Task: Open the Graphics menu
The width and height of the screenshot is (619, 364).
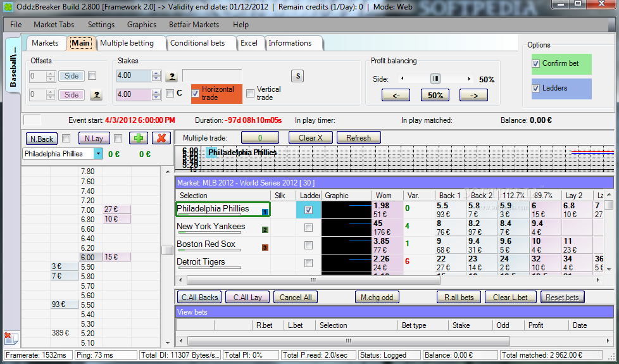Action: pyautogui.click(x=142, y=25)
